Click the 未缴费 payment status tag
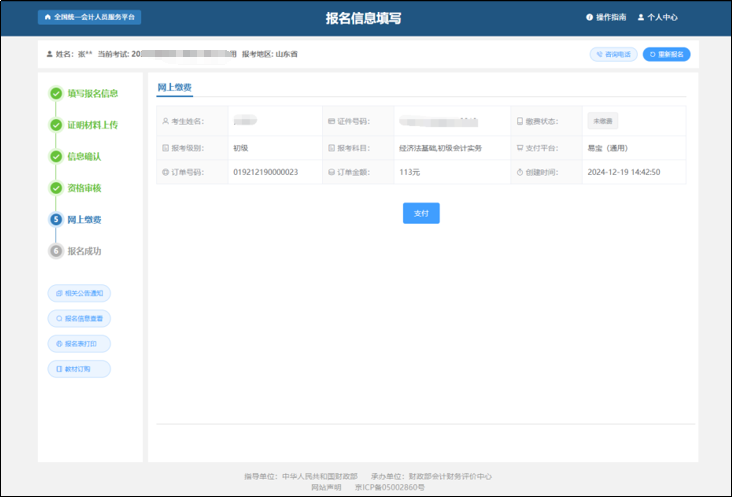The image size is (732, 498). pos(602,121)
